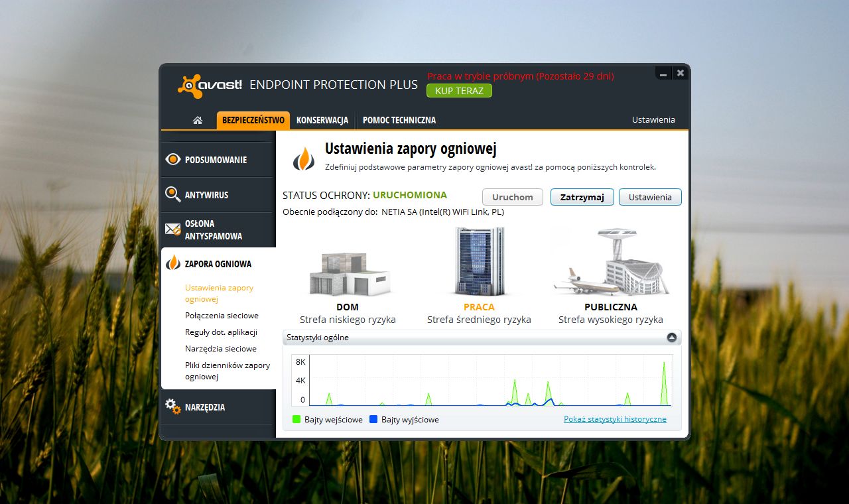The height and width of the screenshot is (504, 849).
Task: Click the firewall Ustawienia button
Action: [650, 197]
